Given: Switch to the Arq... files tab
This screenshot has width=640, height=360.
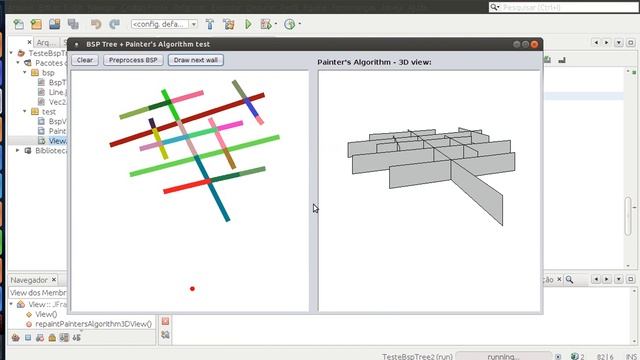Looking at the screenshot, I should coord(46,42).
